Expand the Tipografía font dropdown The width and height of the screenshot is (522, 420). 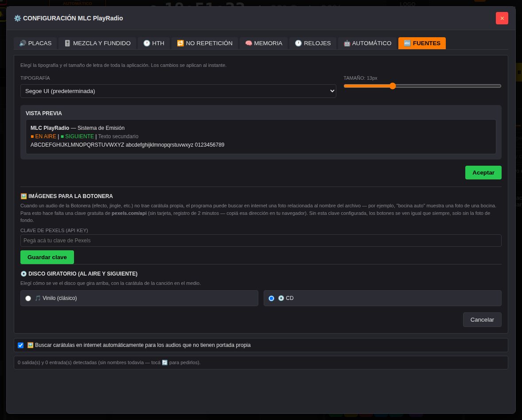178,91
